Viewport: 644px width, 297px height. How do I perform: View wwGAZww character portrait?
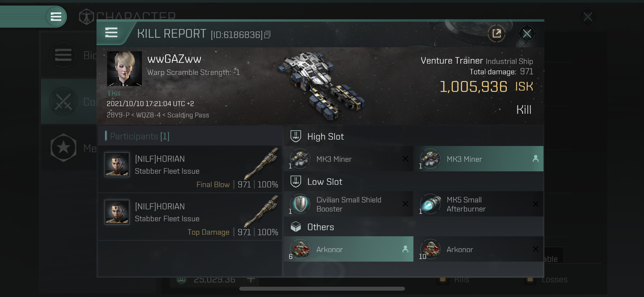[124, 69]
